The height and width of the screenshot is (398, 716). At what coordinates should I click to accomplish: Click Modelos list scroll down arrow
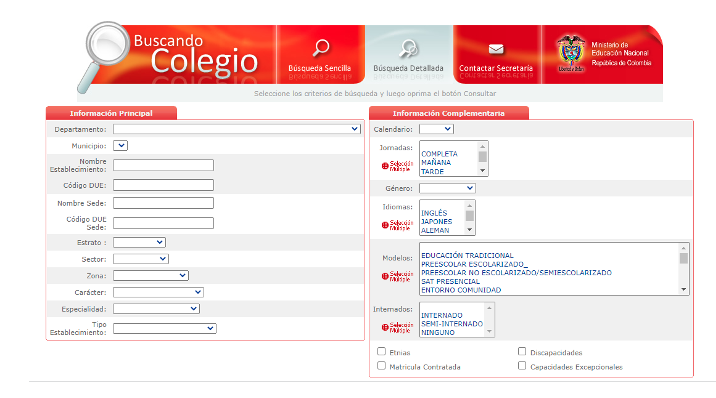(684, 289)
